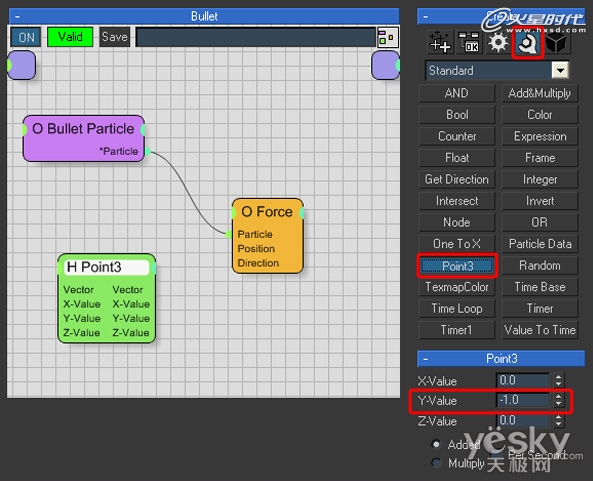
Task: Click the purple input connector at top left
Action: tap(22, 65)
